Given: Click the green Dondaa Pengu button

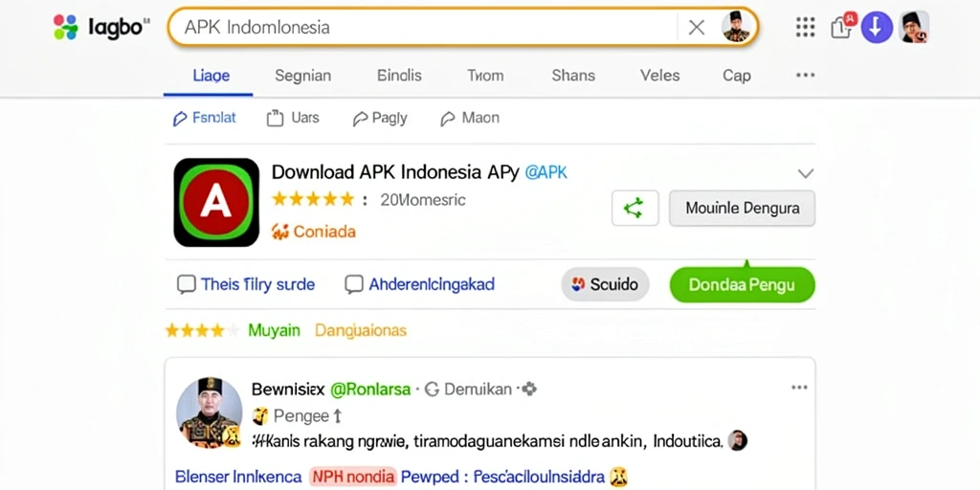Looking at the screenshot, I should pos(742,285).
